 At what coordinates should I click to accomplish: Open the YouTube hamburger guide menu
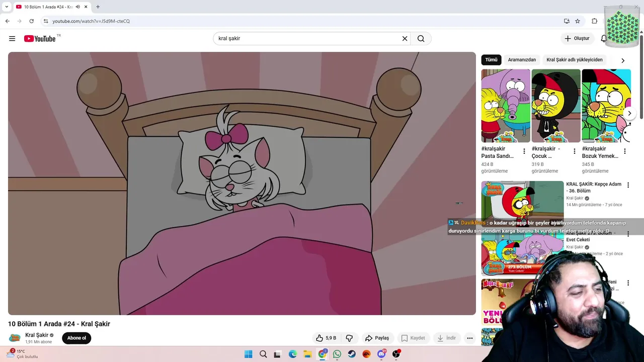(x=12, y=39)
